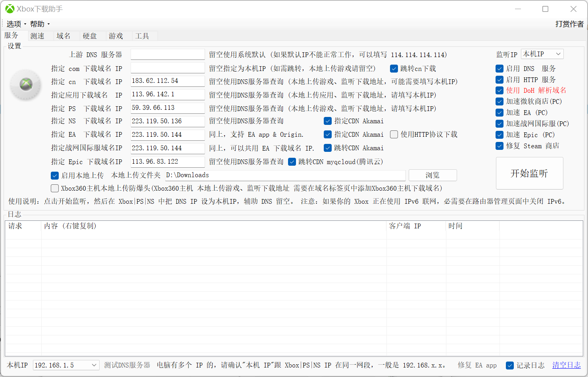Expand the 本机IP dropdown 192.168.1.5

(66, 365)
